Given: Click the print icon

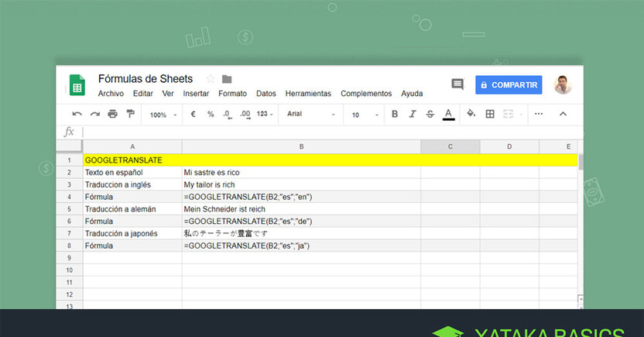Looking at the screenshot, I should (x=112, y=114).
